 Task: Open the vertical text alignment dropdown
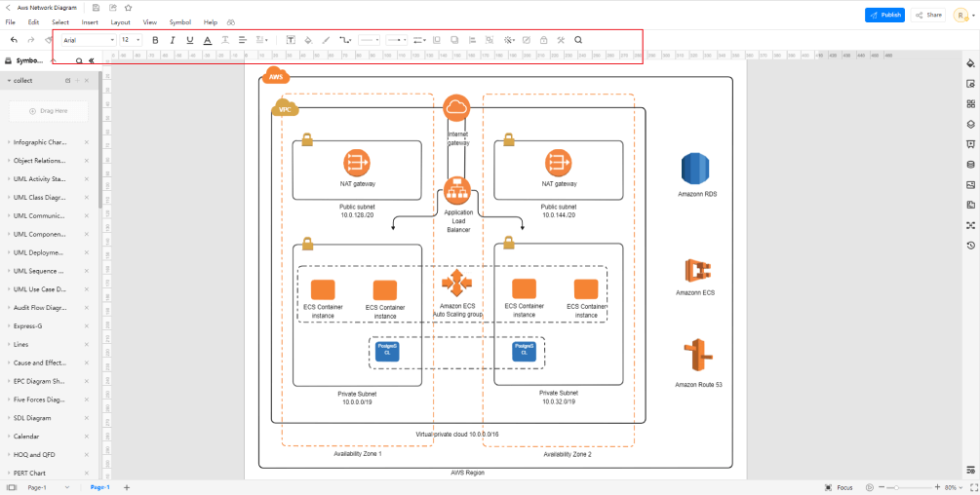pos(262,40)
